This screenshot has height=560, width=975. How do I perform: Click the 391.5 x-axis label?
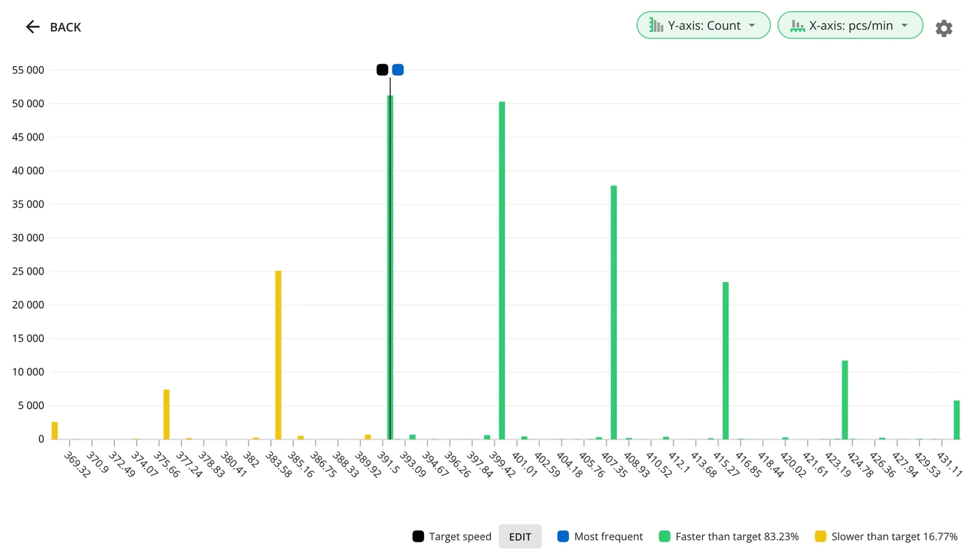click(389, 464)
